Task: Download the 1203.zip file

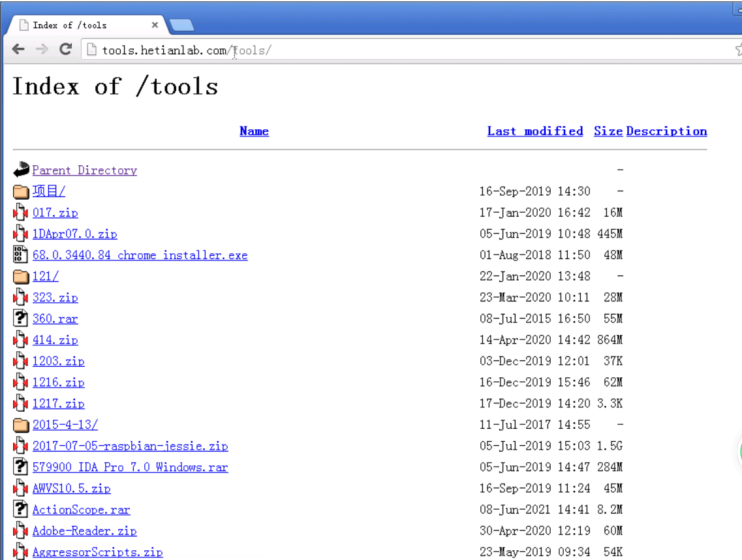Action: coord(59,361)
